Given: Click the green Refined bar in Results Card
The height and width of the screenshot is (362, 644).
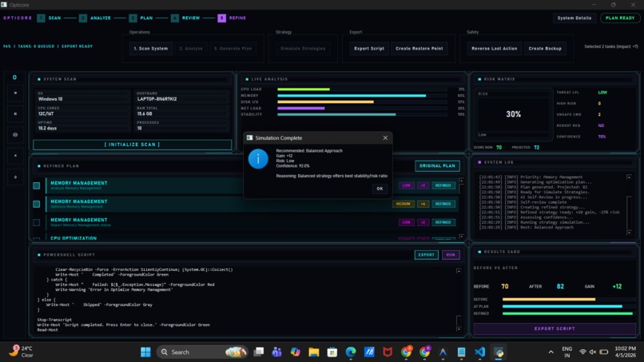Looking at the screenshot, I should coord(567,313).
